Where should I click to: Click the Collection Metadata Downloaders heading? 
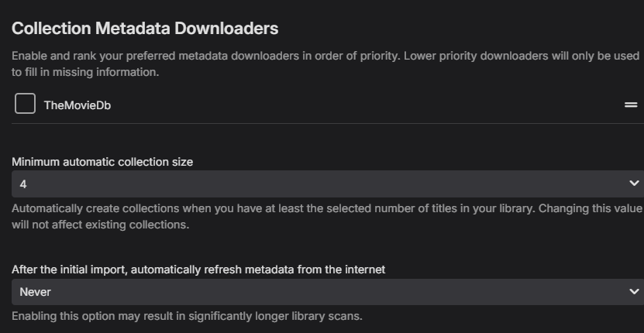point(145,29)
